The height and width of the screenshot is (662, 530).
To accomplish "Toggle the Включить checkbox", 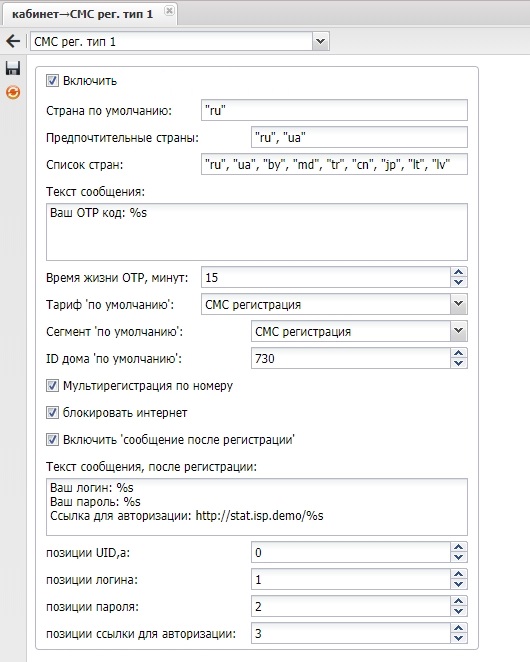I will pyautogui.click(x=52, y=81).
